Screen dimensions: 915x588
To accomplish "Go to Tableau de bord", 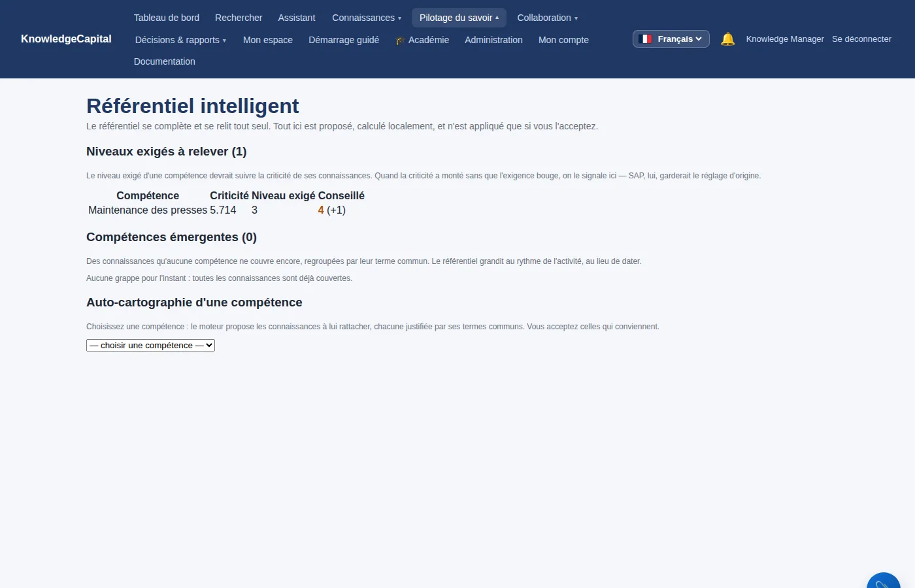I will [167, 18].
